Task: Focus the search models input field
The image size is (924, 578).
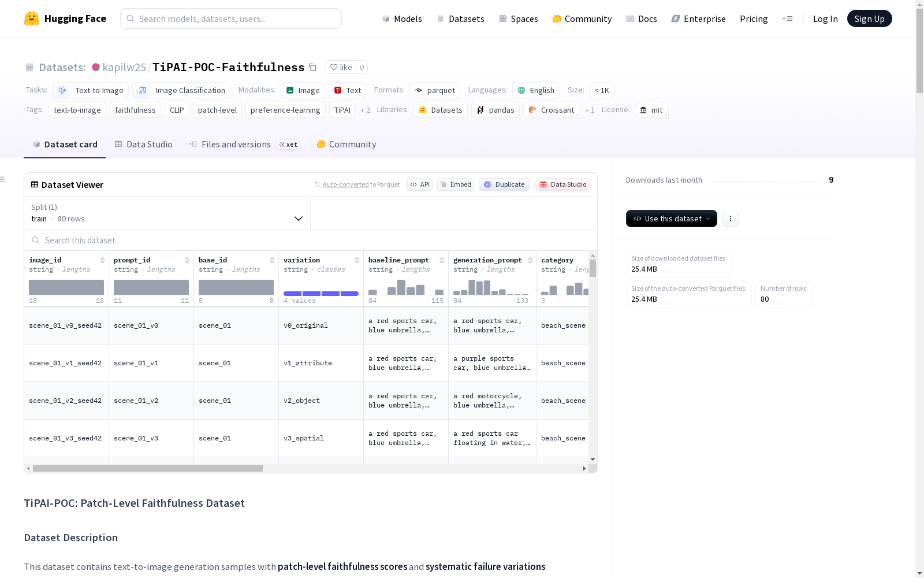Action: 231,18
